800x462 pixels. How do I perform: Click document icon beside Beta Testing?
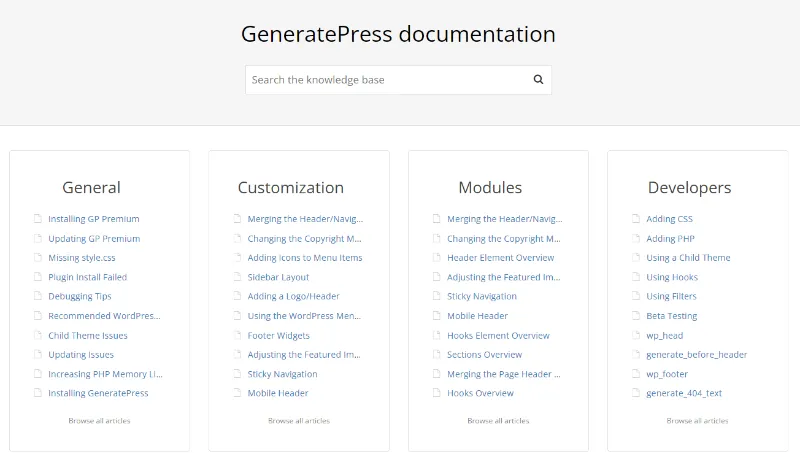click(636, 316)
